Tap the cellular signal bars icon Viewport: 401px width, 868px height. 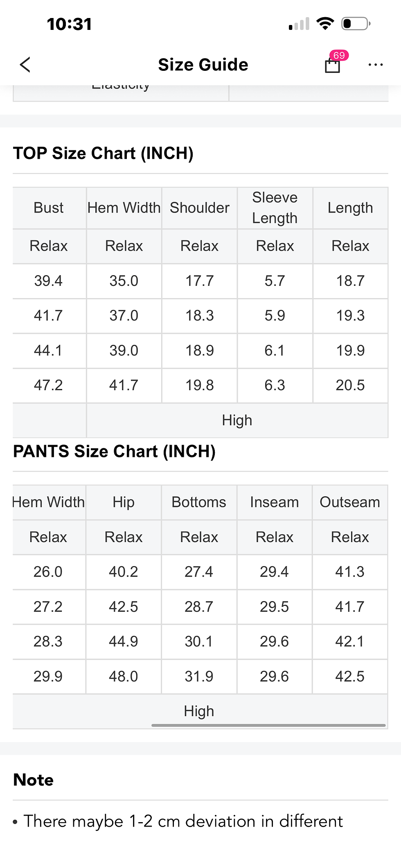(299, 24)
